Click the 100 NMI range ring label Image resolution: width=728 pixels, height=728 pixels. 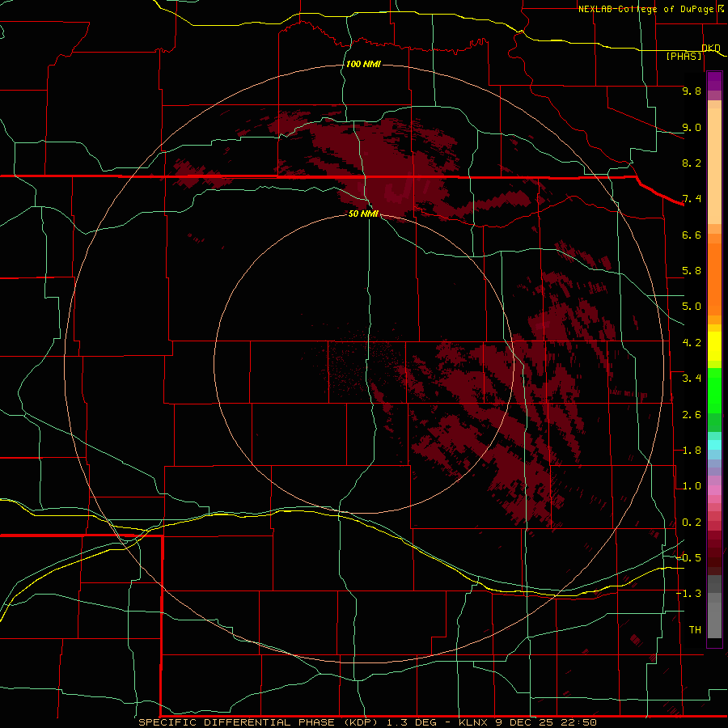363,64
